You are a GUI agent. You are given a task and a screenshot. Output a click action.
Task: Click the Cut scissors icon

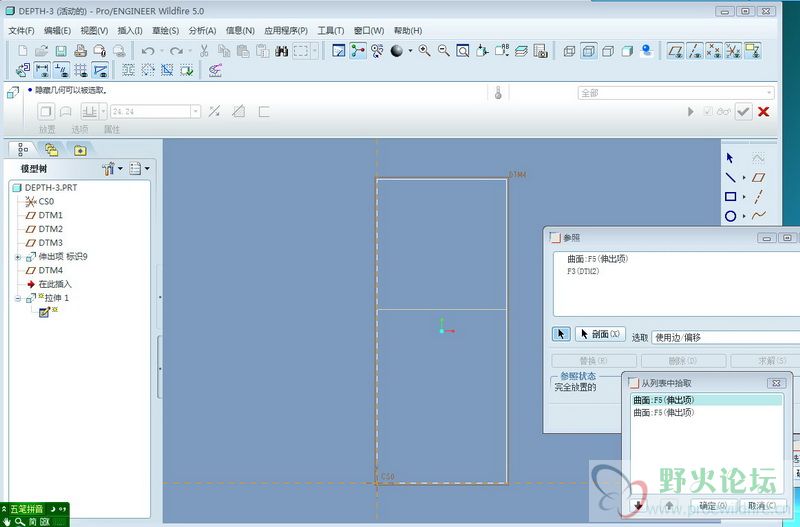tap(204, 51)
